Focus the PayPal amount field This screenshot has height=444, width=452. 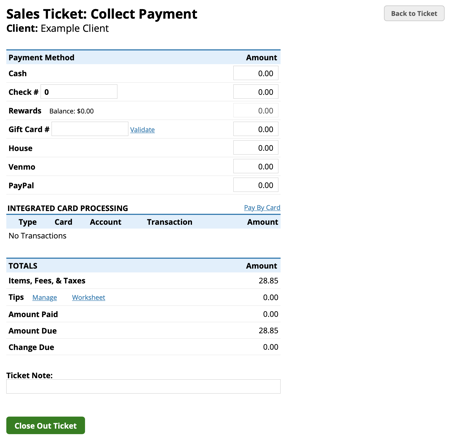pos(256,185)
